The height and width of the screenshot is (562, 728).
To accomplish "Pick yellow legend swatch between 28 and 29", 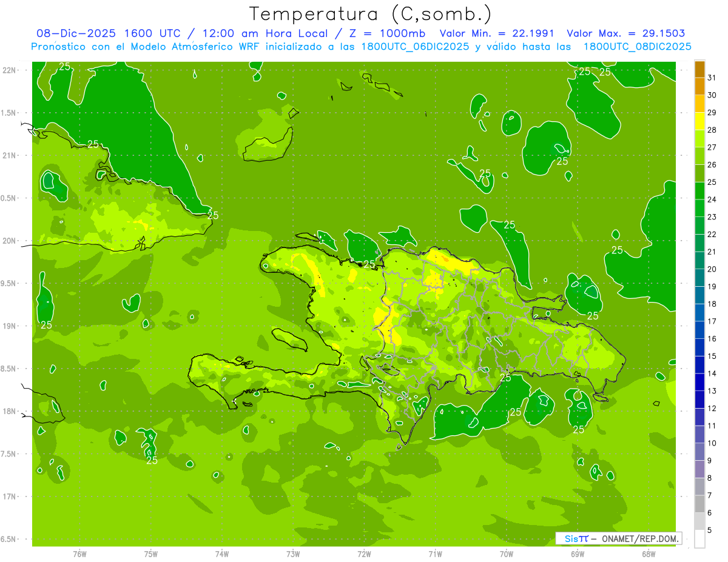I will tap(699, 121).
